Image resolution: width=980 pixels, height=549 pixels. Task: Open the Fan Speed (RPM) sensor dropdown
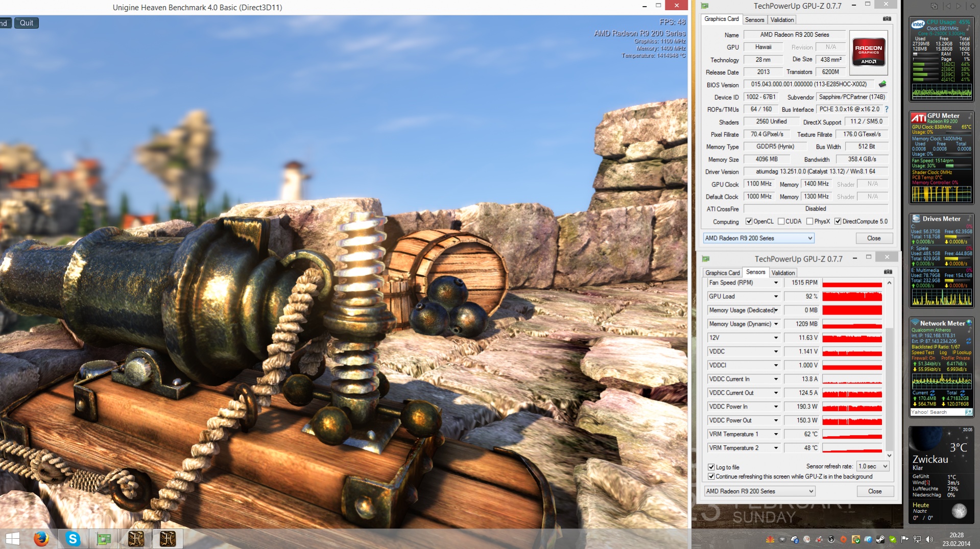click(776, 283)
